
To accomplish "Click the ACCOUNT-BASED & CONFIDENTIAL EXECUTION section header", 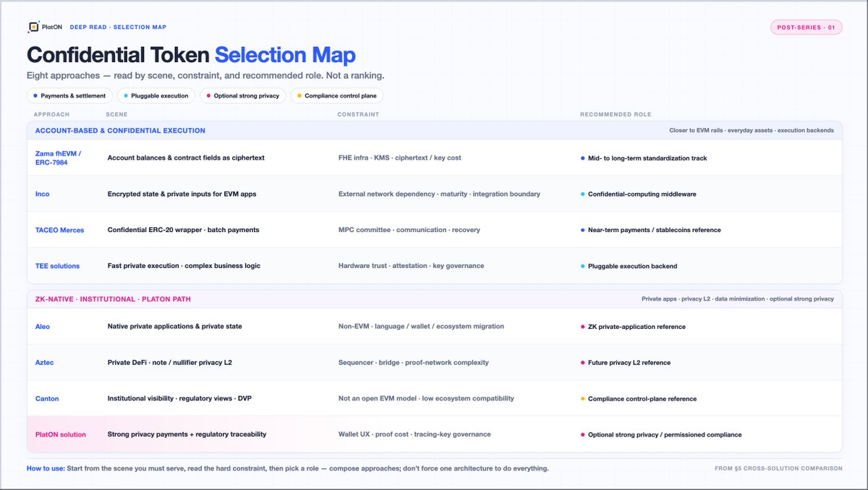I will (120, 131).
